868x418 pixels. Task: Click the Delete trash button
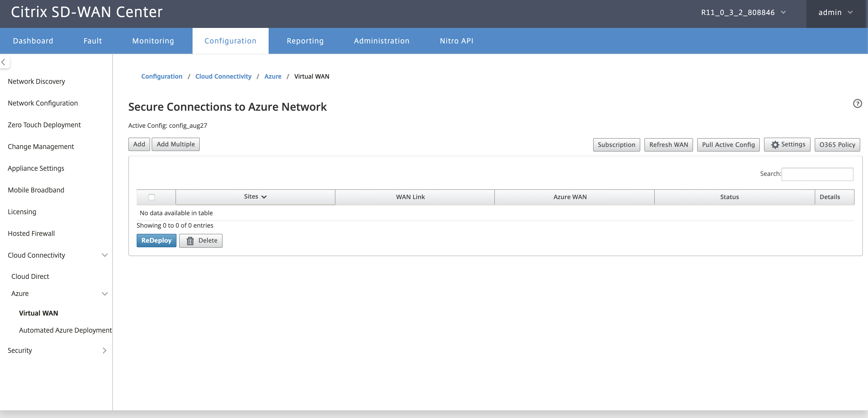coord(201,241)
